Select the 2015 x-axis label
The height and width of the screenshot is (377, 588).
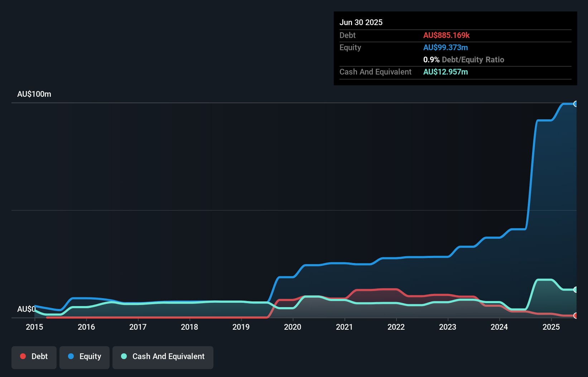pos(34,327)
